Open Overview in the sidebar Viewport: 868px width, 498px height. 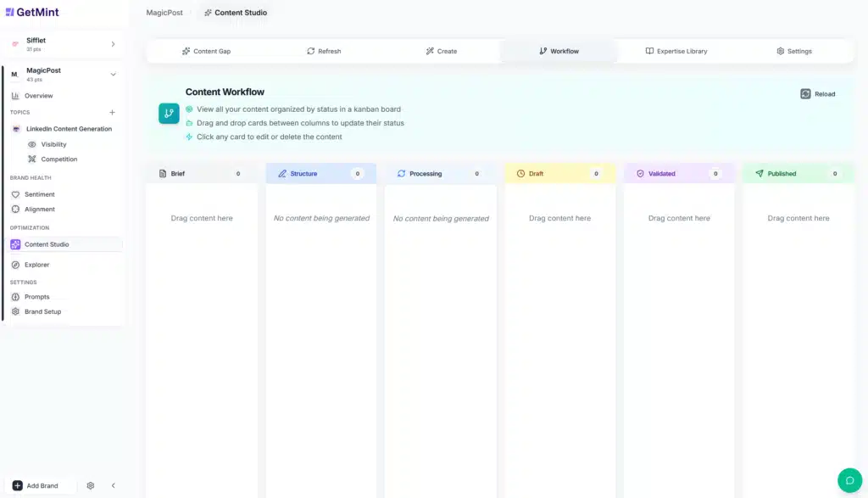(39, 96)
